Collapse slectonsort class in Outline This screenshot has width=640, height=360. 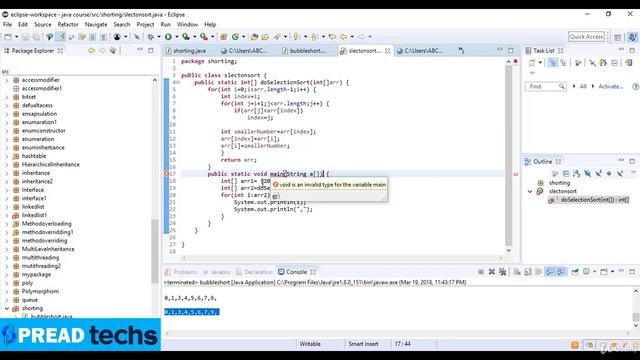coord(530,191)
